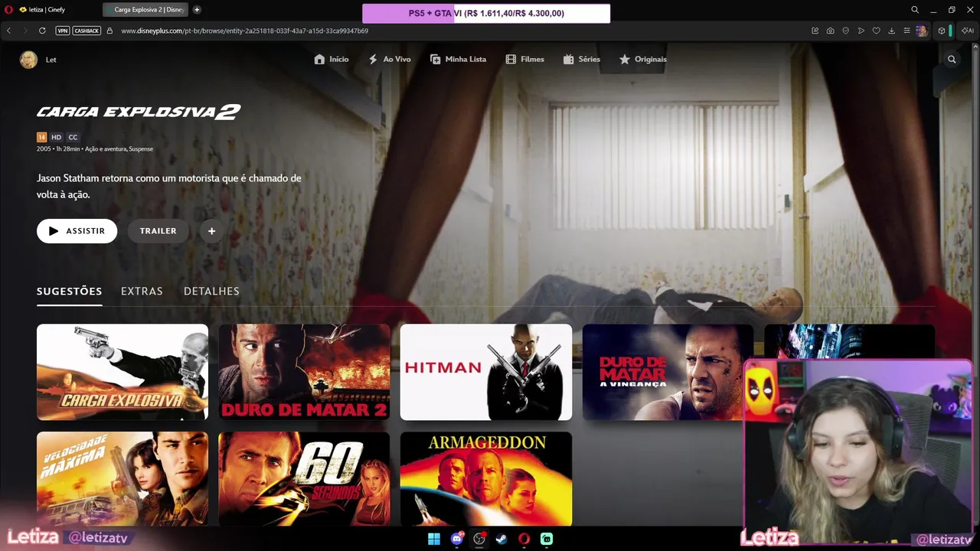Open a new browser tab

197,10
